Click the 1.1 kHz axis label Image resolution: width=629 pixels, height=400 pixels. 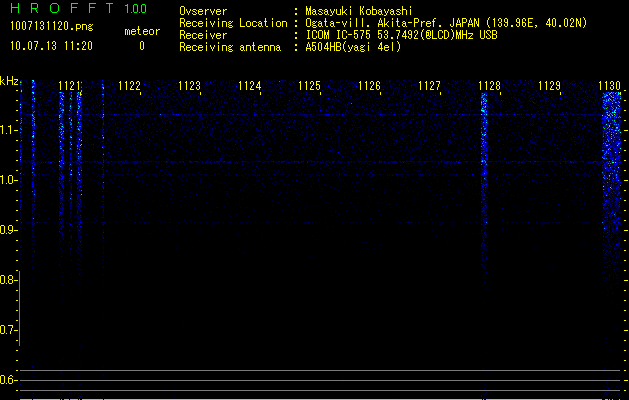7,130
